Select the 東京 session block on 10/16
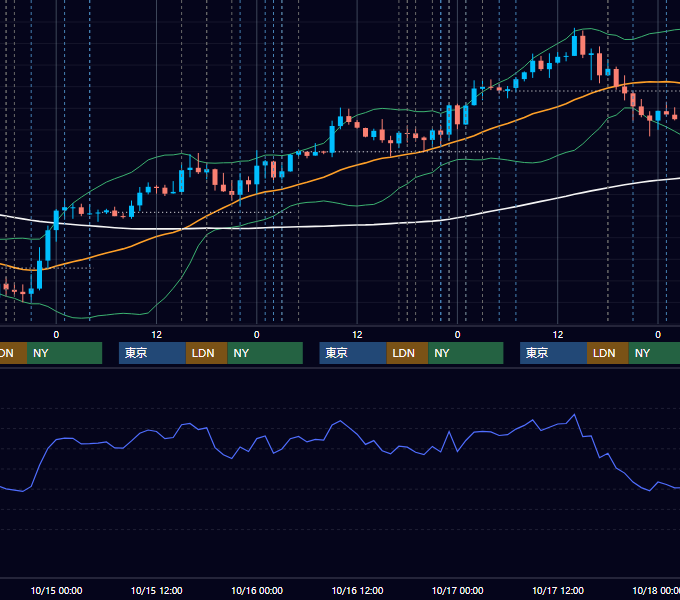This screenshot has width=680, height=600. [x=353, y=353]
